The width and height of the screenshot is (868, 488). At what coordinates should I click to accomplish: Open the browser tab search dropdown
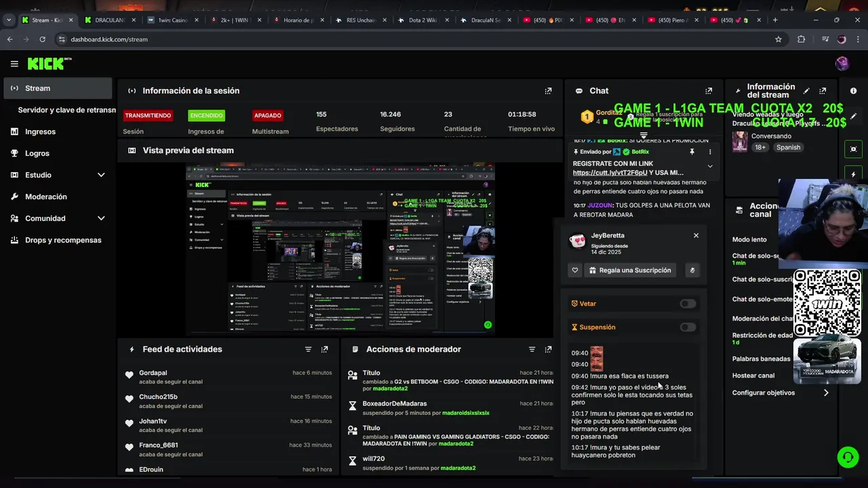pyautogui.click(x=9, y=20)
